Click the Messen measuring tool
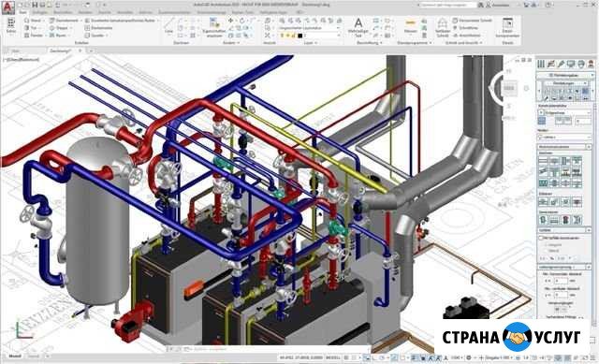599x364 pixels. (410, 26)
